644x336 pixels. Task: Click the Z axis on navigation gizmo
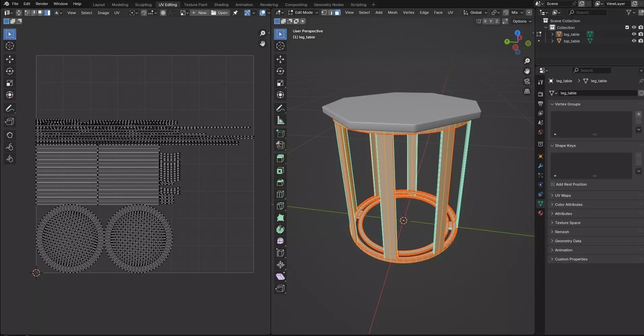517,33
